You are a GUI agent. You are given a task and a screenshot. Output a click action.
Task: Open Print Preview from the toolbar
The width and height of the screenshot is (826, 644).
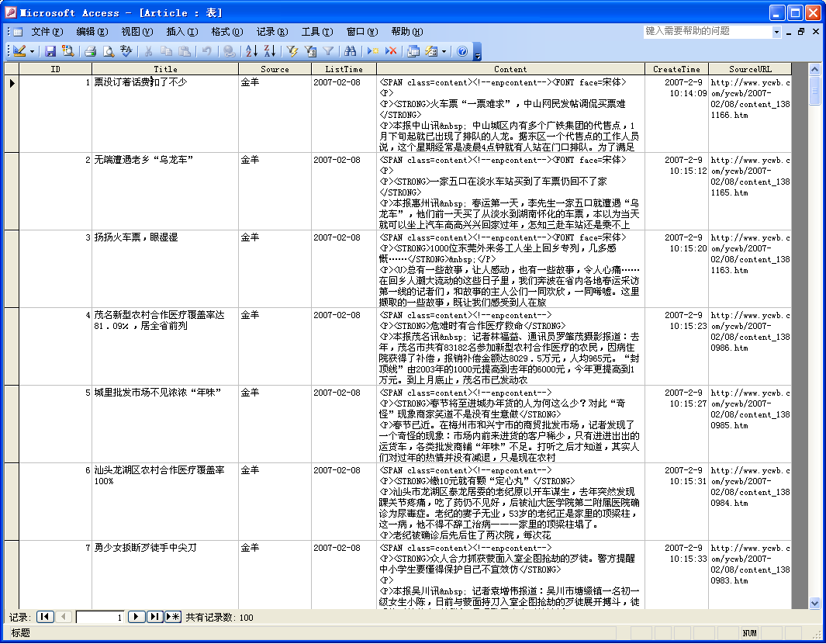click(x=109, y=51)
